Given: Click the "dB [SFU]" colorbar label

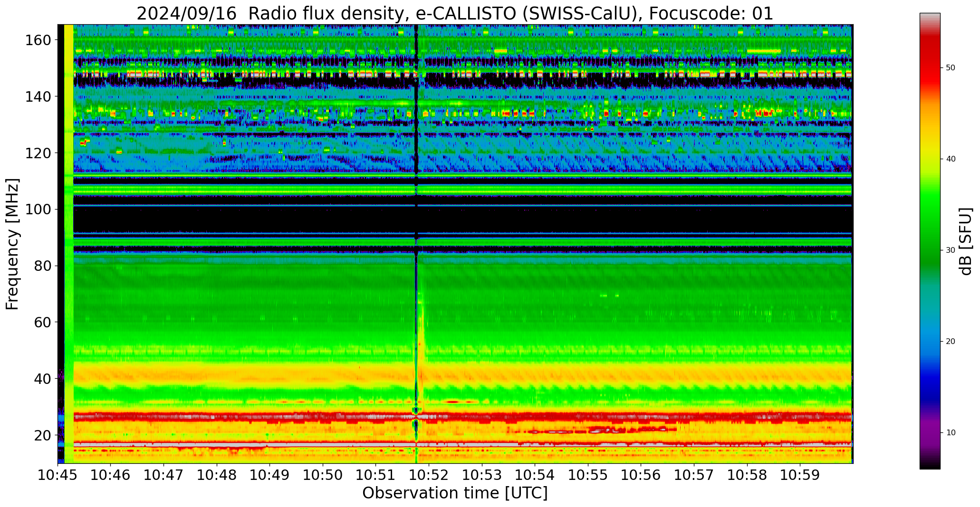Looking at the screenshot, I should coord(965,241).
